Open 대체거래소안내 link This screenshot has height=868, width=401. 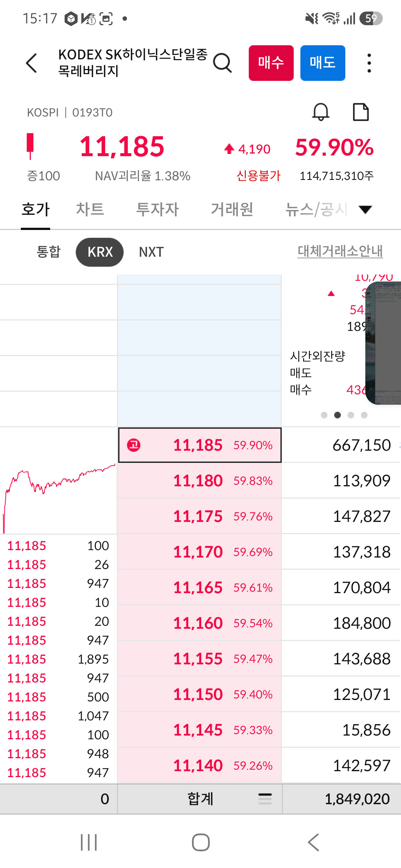pos(340,251)
